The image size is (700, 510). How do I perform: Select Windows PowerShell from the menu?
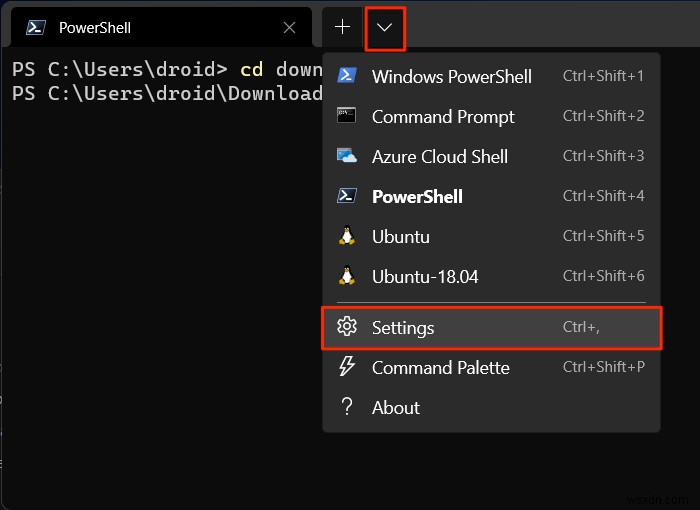click(451, 77)
